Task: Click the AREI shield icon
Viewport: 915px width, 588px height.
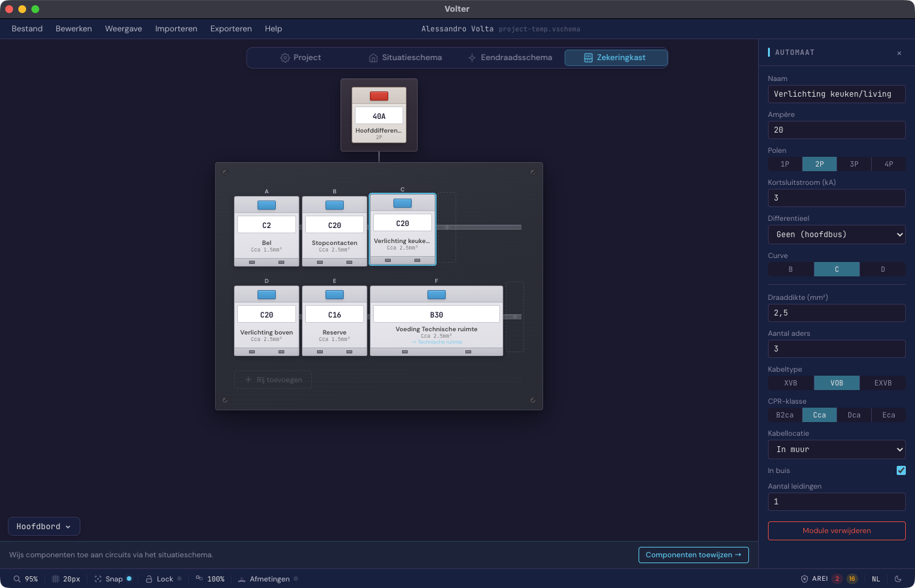Action: click(805, 579)
